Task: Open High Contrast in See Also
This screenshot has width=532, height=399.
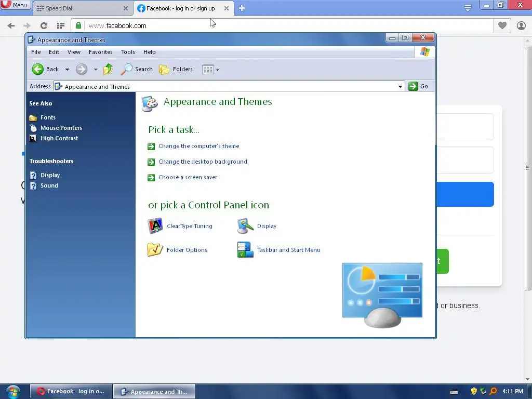Action: (x=59, y=138)
